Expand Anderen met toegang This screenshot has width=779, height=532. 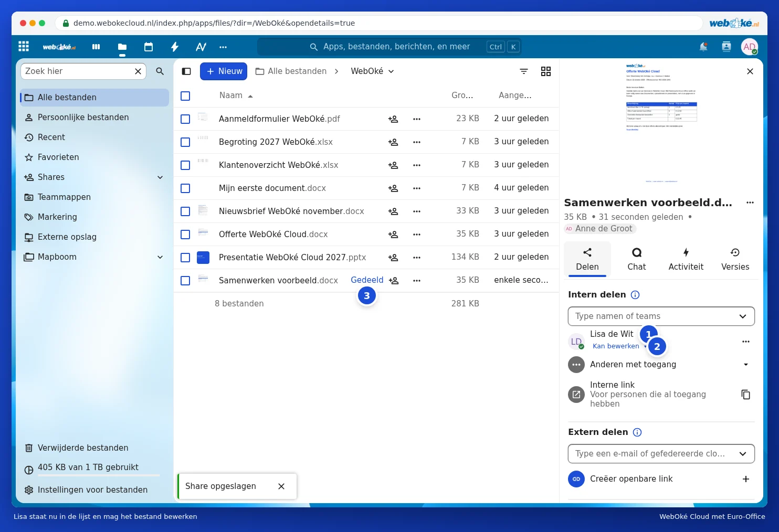745,365
